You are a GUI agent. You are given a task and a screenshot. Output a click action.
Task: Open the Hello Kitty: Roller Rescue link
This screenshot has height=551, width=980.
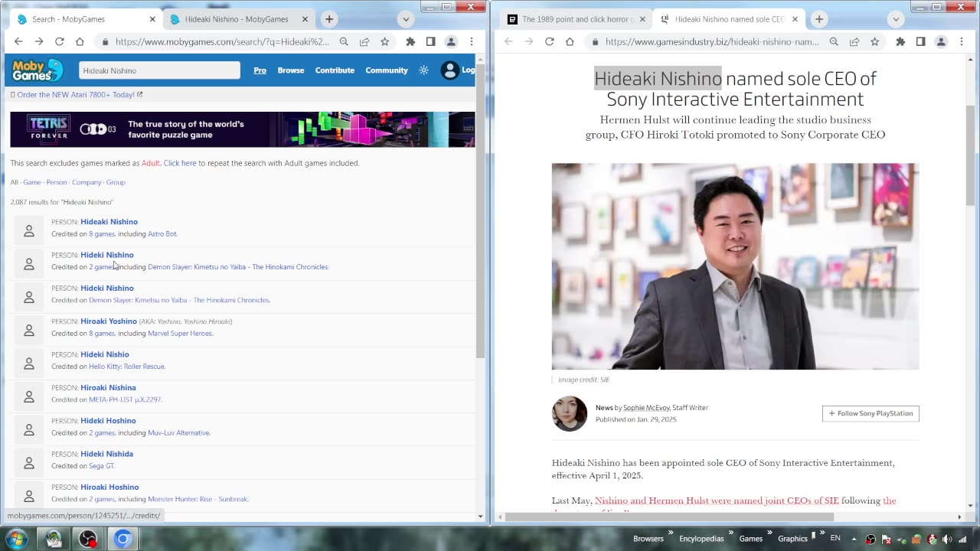pos(126,367)
